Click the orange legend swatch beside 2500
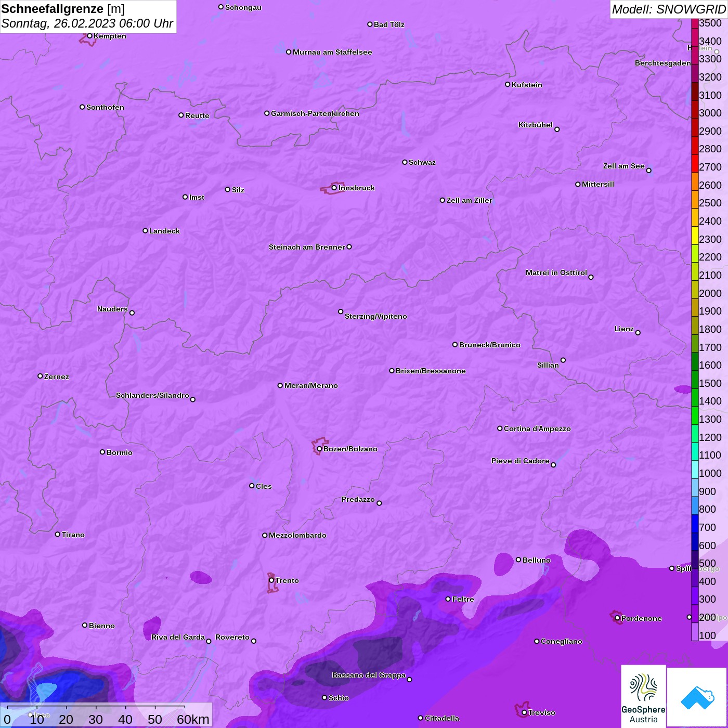 click(695, 199)
